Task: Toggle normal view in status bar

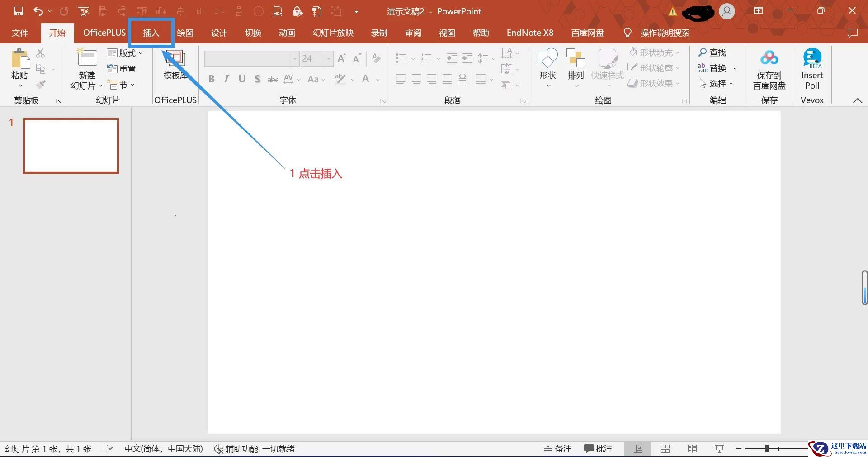Action: tap(638, 449)
